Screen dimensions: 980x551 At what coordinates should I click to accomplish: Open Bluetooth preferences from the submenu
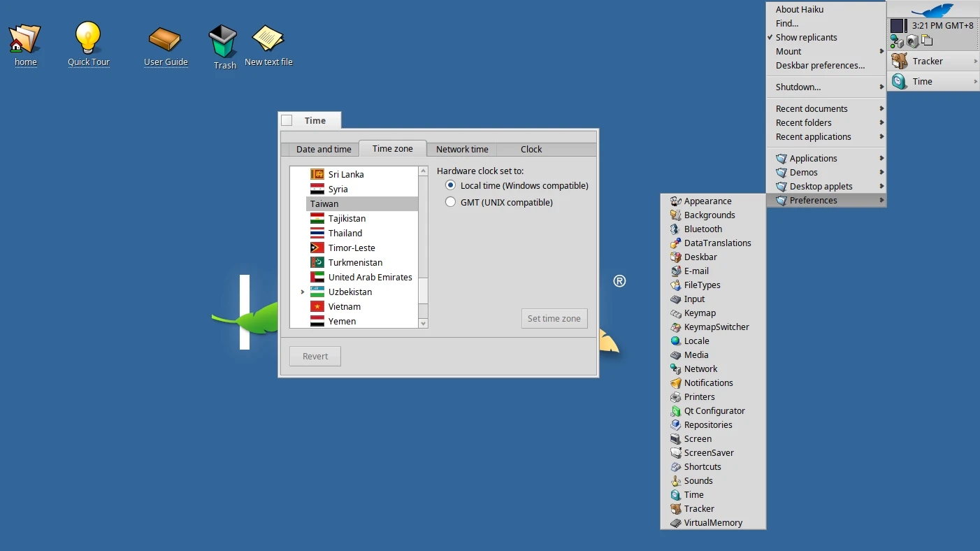pyautogui.click(x=702, y=229)
